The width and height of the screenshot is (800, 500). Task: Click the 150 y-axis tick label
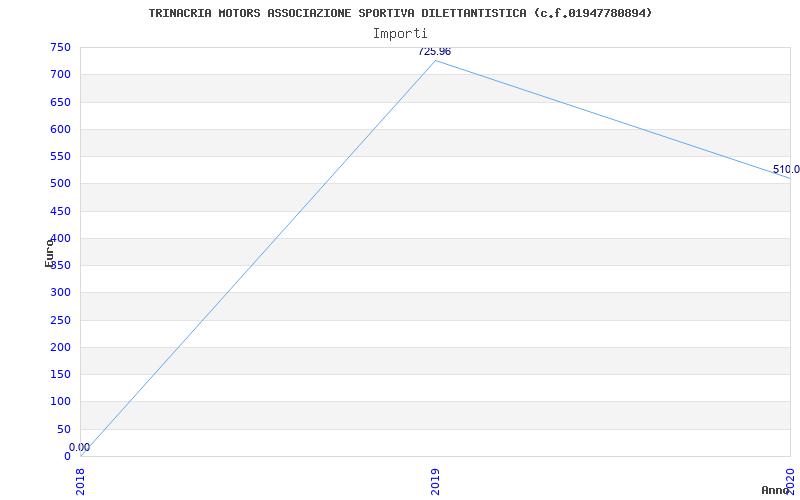point(60,374)
